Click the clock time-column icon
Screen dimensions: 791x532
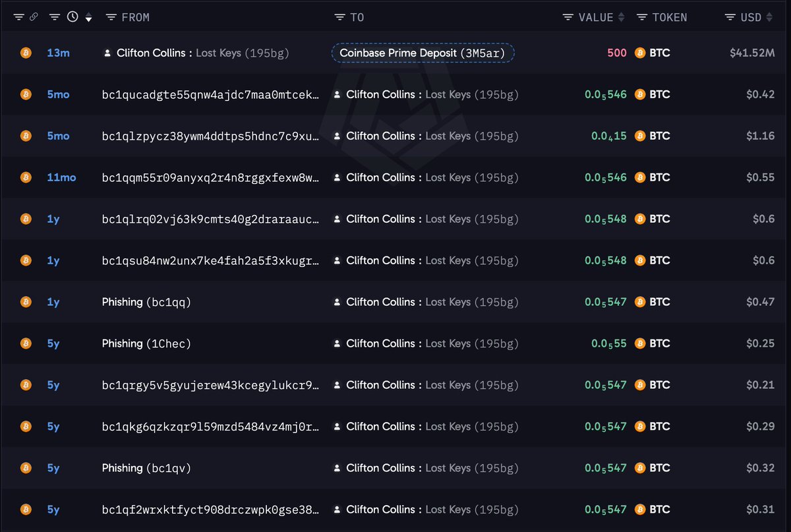[73, 17]
